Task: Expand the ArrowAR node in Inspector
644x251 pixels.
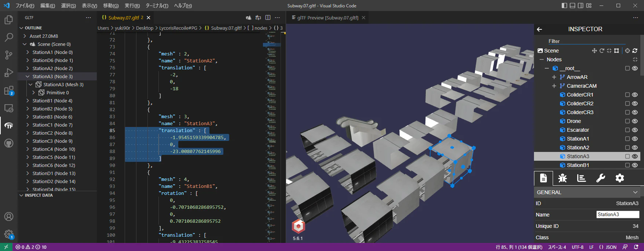Action: tap(554, 77)
